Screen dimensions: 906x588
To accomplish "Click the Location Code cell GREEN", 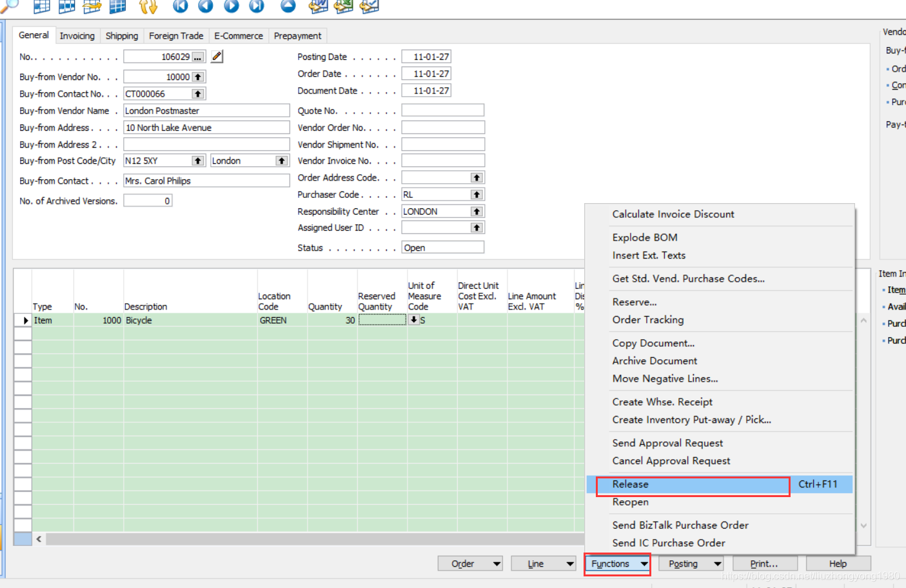I will [282, 320].
